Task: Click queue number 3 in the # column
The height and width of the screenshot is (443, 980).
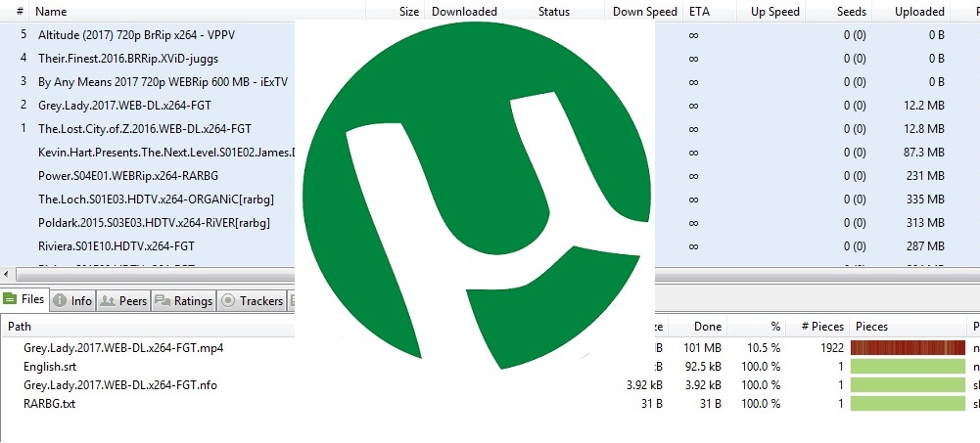Action: point(23,81)
